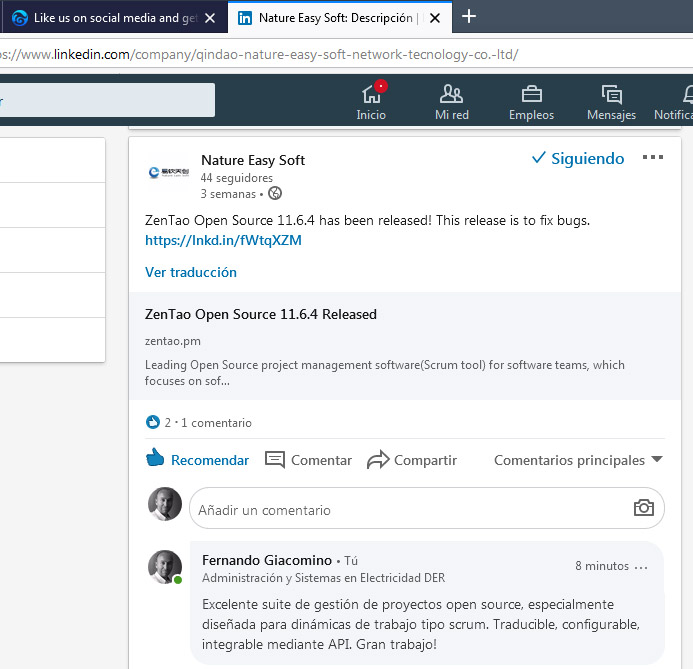Open a new browser tab
This screenshot has height=669, width=693.
469,17
